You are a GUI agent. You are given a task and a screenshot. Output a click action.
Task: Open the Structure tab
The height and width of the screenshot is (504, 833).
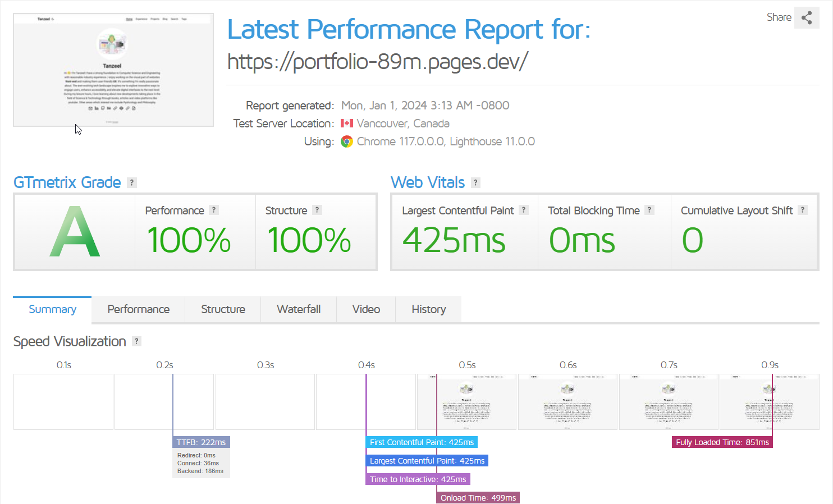(223, 309)
